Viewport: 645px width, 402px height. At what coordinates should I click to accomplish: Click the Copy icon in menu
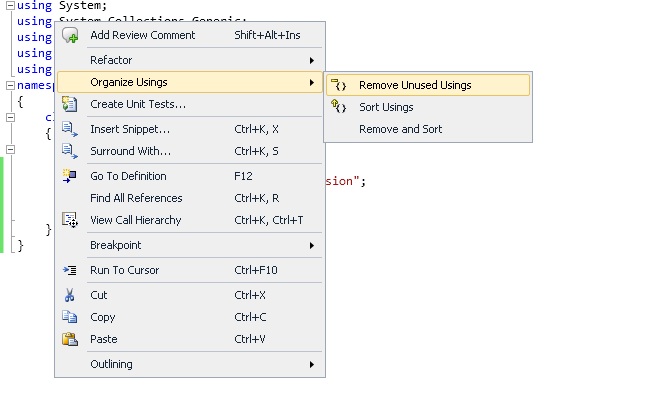click(70, 317)
